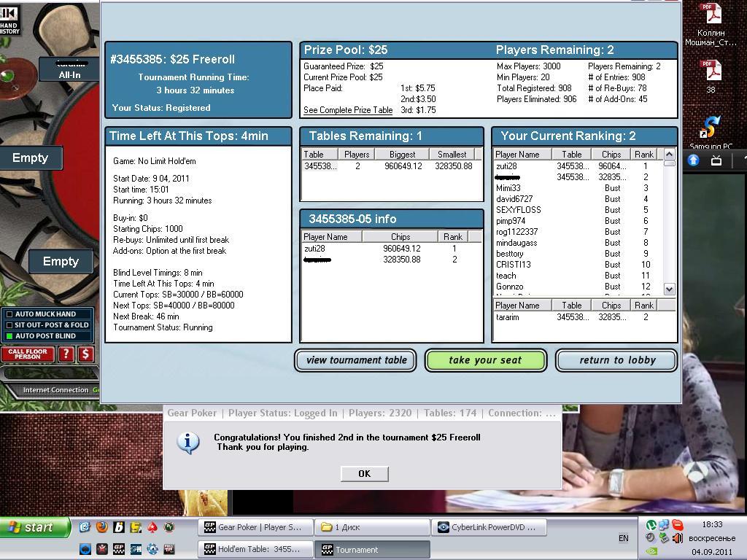Image resolution: width=747 pixels, height=560 pixels.
Task: Open the PDF file named 38 on desktop
Action: pyautogui.click(x=711, y=76)
